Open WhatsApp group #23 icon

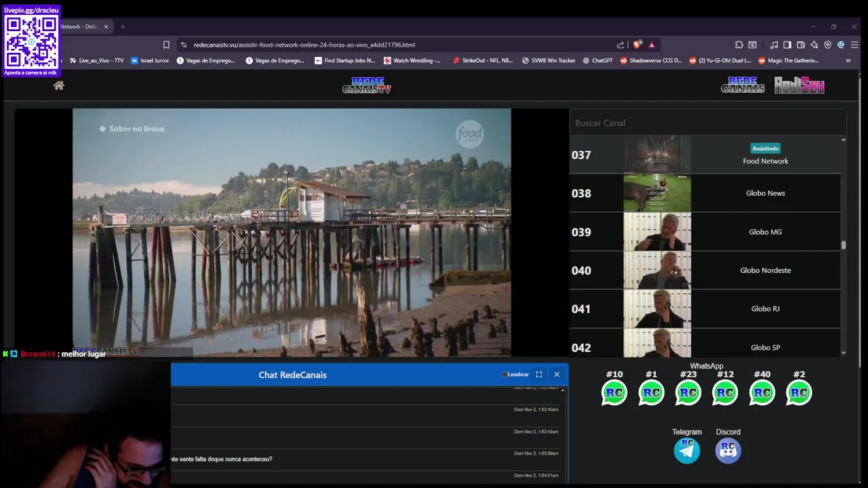tap(688, 392)
